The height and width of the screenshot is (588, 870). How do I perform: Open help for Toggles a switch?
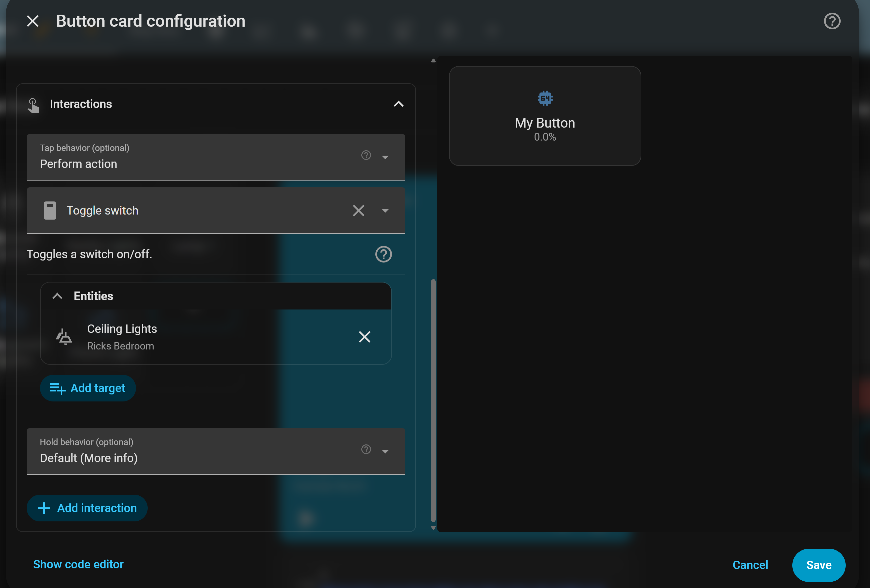383,254
